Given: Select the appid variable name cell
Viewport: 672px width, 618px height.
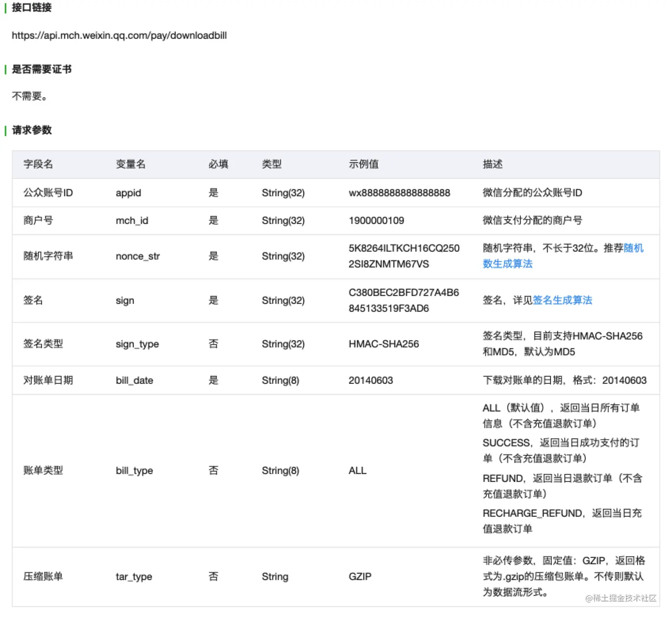Looking at the screenshot, I should tap(128, 193).
